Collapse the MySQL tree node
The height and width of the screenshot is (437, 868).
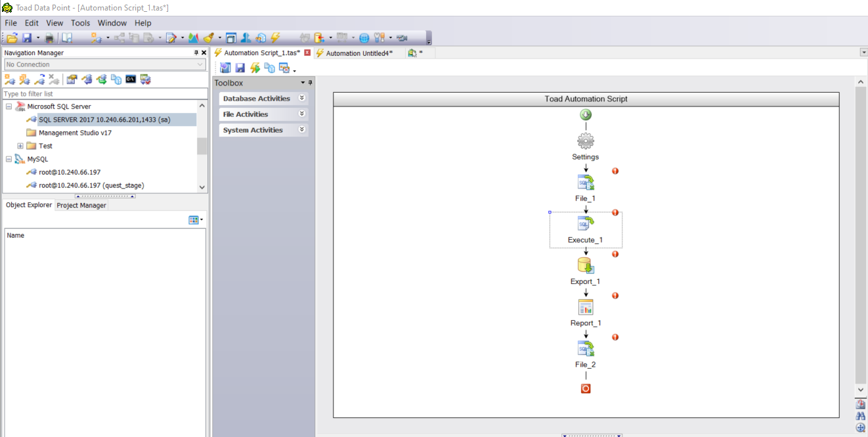[9, 159]
